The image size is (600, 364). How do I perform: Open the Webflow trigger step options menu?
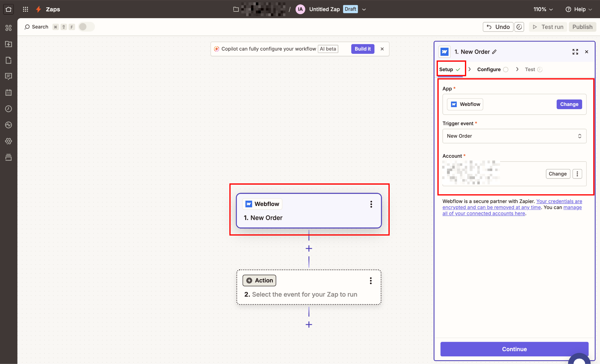point(371,204)
